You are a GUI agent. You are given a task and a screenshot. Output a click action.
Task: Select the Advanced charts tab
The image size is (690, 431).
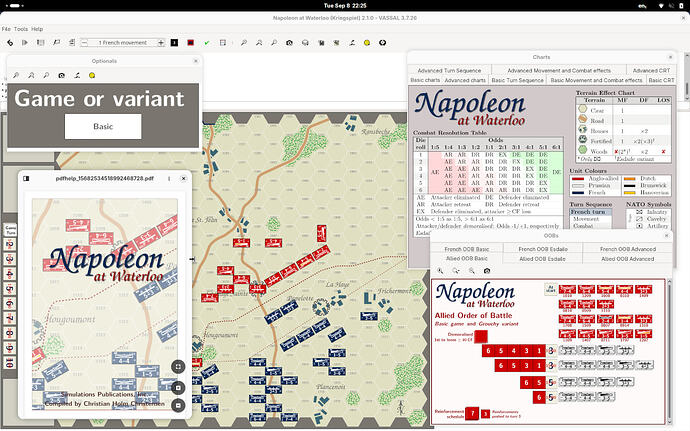point(465,80)
